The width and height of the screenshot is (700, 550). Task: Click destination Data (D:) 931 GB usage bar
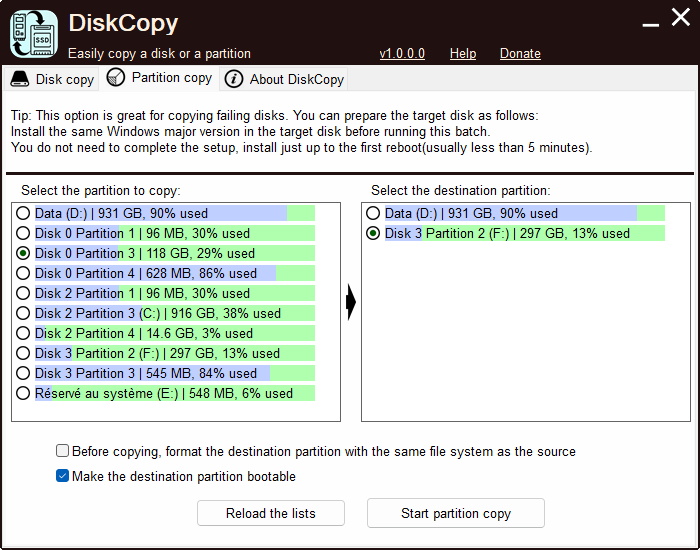pos(525,213)
